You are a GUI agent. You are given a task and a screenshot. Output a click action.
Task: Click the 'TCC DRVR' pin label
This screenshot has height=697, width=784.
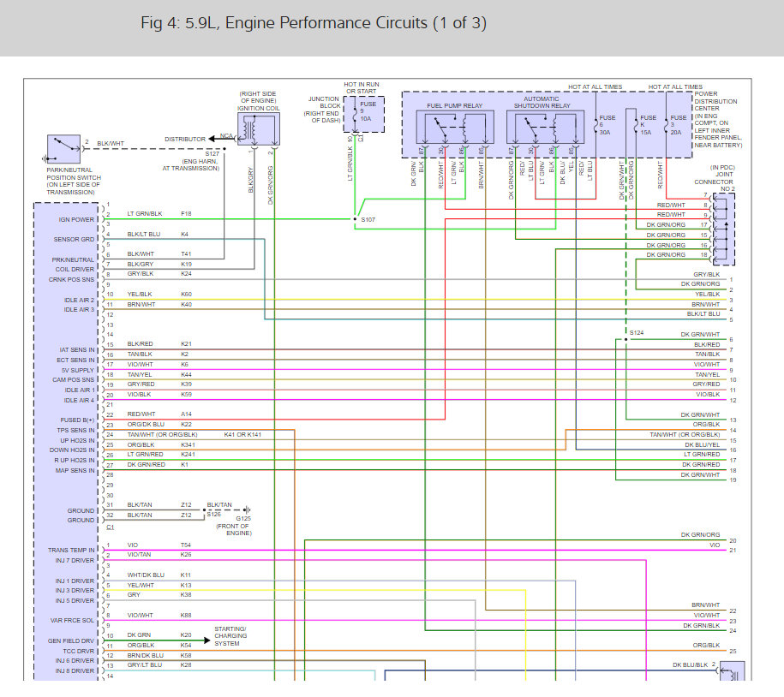point(79,652)
